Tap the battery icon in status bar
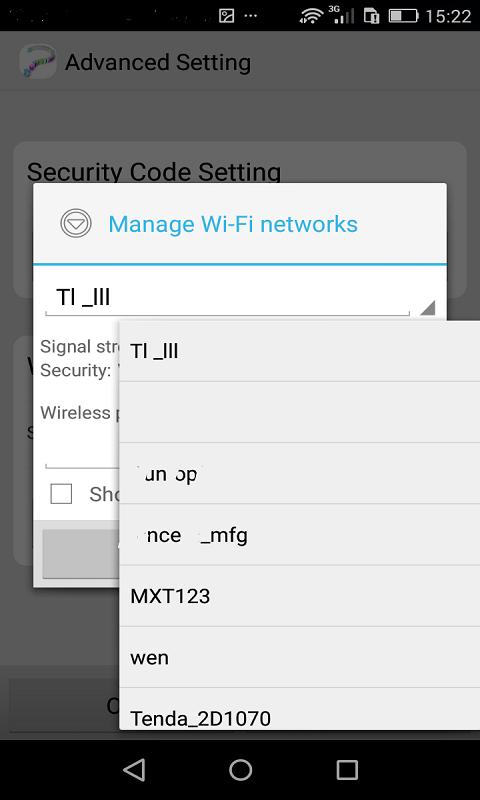This screenshot has height=800, width=480. [403, 16]
